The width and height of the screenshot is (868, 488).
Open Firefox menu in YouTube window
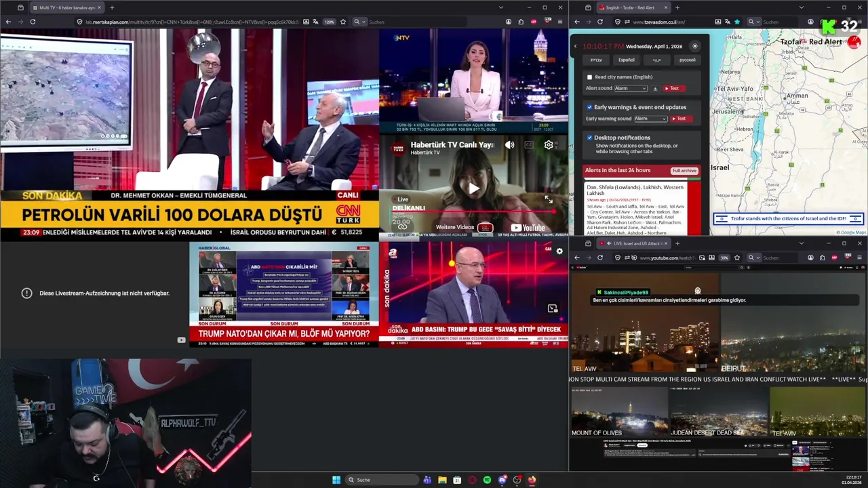point(859,258)
